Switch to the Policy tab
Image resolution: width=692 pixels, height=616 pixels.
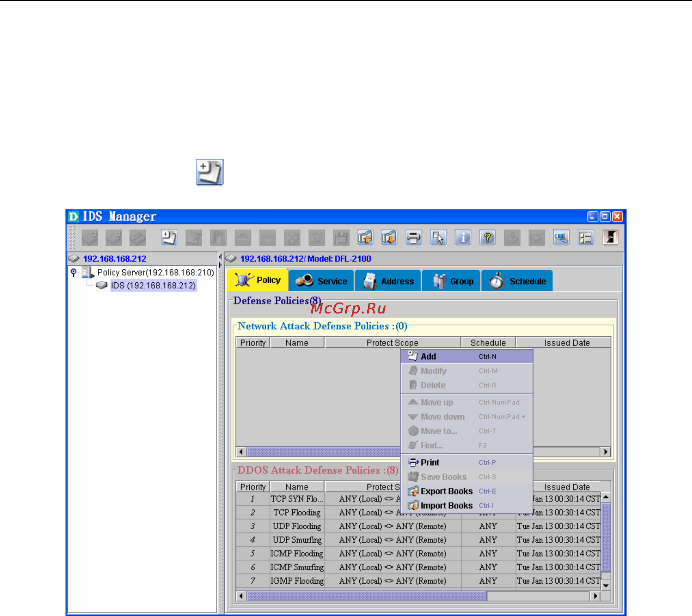tap(258, 280)
